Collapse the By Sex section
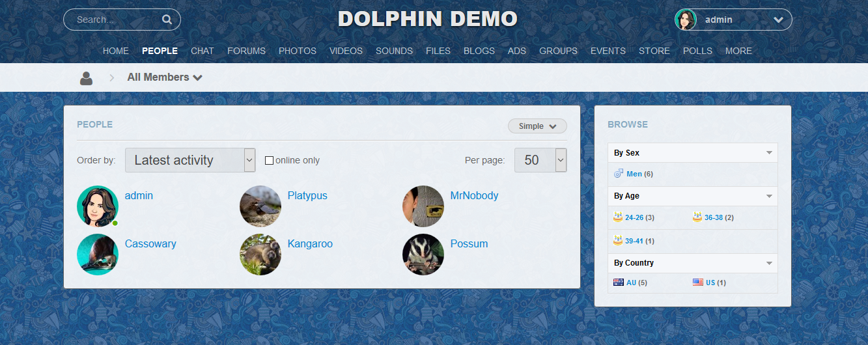This screenshot has height=345, width=868. pos(769,153)
